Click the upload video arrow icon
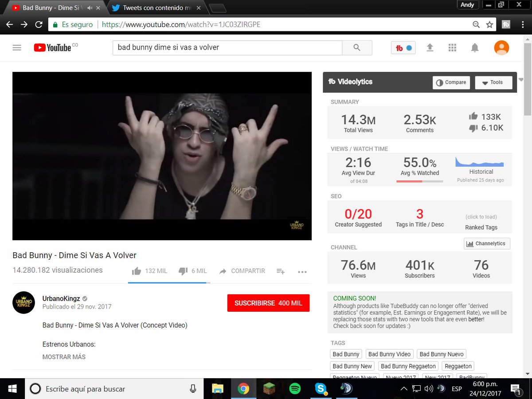 [x=430, y=47]
